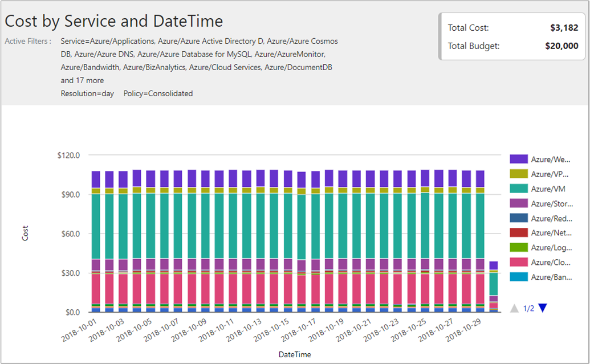
Task: Click the Policy=Consolidated filter text
Action: pos(158,93)
